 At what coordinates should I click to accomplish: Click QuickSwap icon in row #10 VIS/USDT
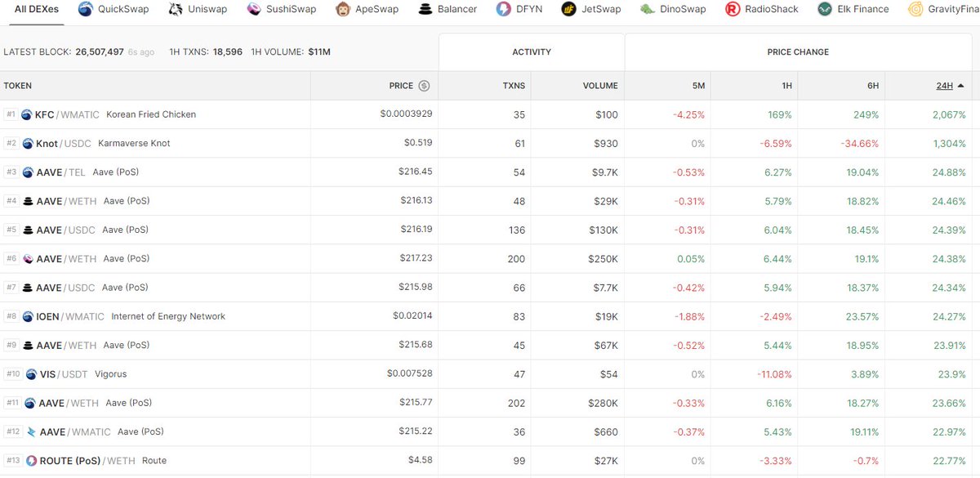pos(31,374)
